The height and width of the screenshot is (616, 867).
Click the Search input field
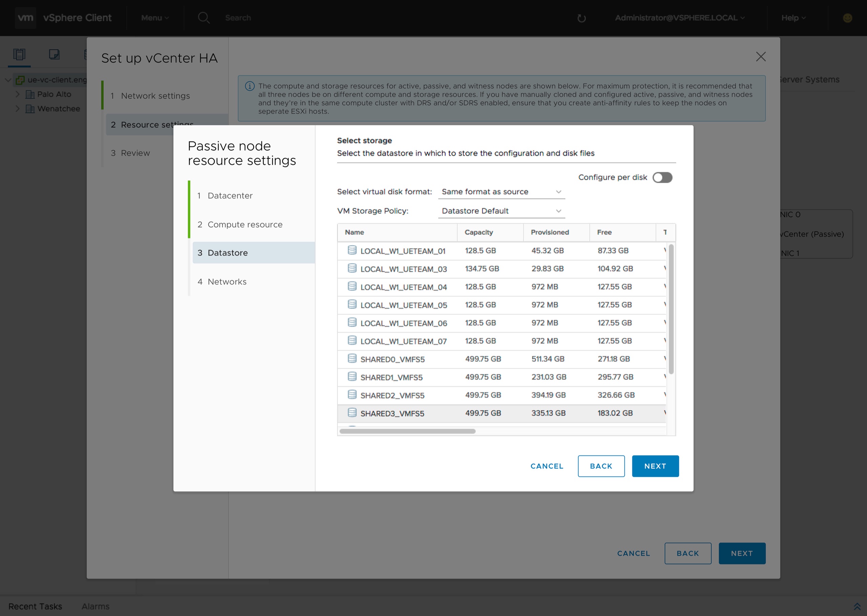coord(238,18)
